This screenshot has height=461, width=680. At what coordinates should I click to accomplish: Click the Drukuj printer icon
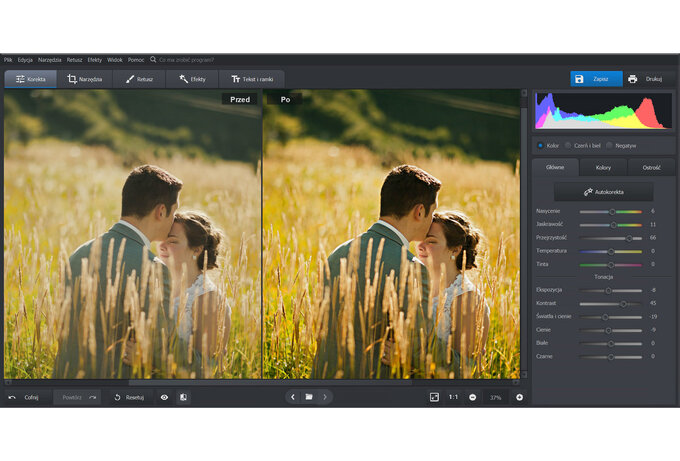632,79
